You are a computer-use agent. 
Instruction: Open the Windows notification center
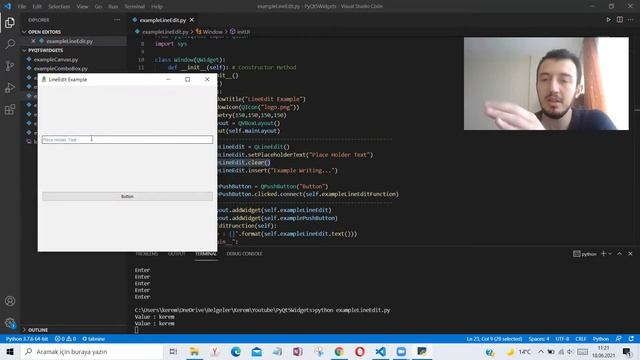pyautogui.click(x=627, y=351)
